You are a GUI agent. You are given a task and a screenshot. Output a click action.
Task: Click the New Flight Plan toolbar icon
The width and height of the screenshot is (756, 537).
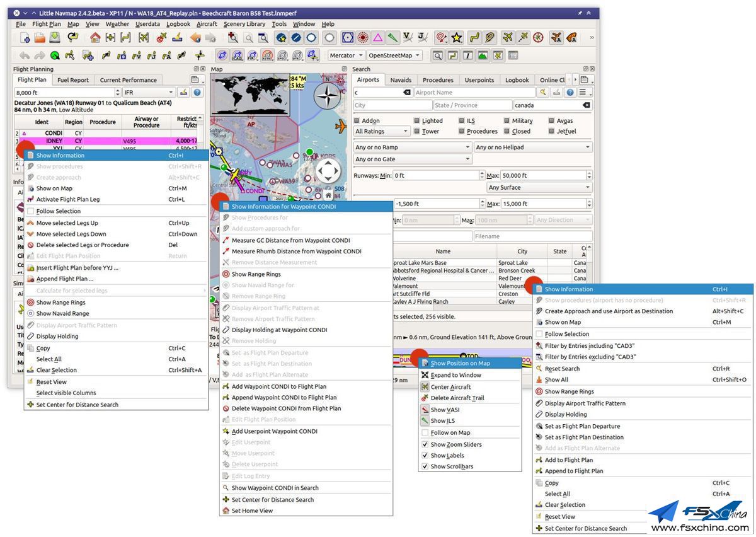26,38
